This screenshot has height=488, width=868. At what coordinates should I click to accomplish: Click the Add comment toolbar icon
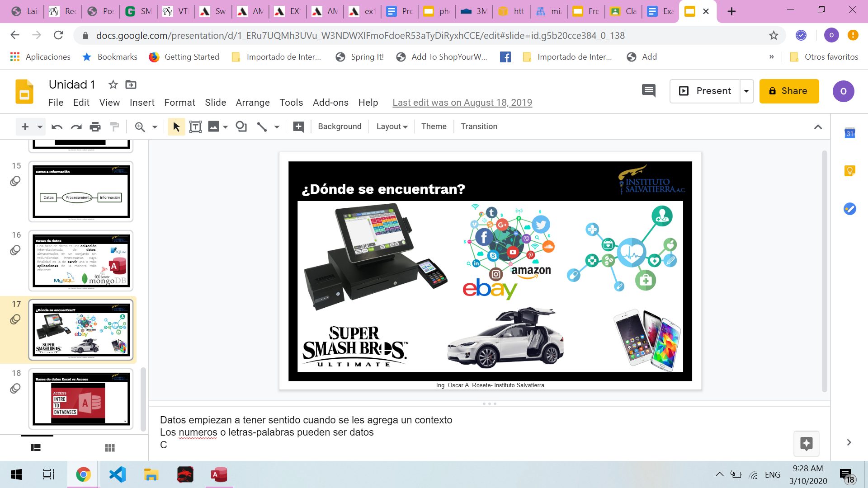298,127
